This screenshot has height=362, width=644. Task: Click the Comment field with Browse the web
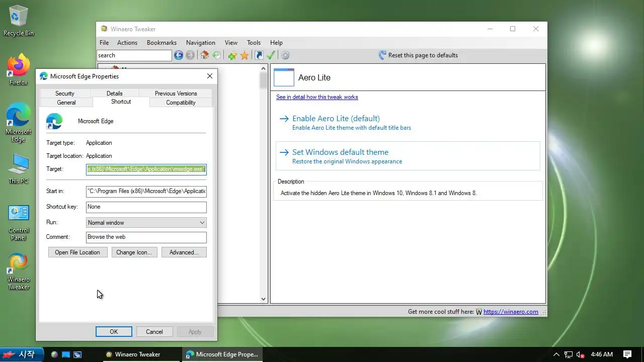point(146,237)
